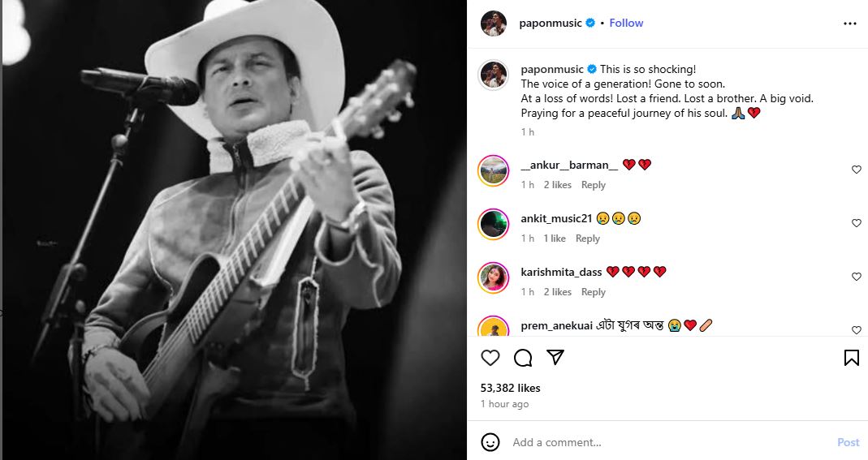Share the post with the paper plane icon
The height and width of the screenshot is (460, 868).
point(555,358)
